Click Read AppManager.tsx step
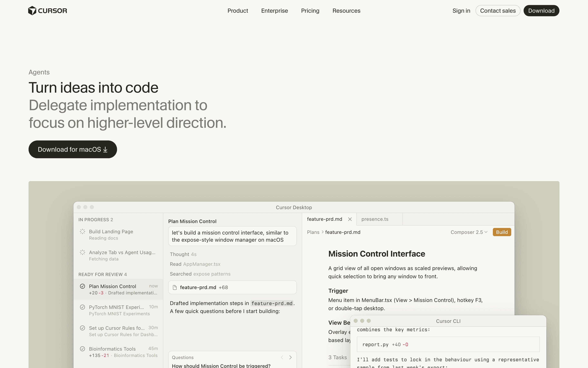 point(195,264)
